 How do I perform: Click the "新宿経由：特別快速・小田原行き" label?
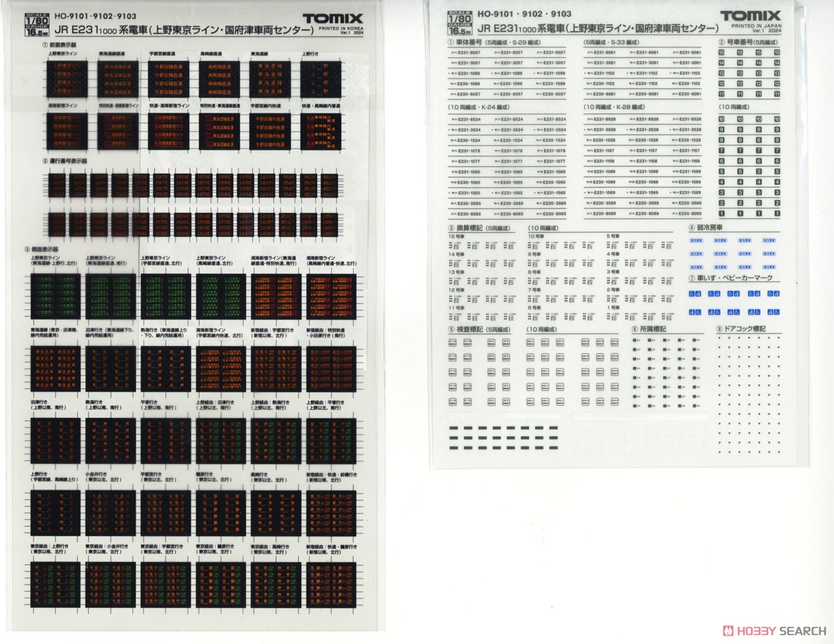[327, 334]
